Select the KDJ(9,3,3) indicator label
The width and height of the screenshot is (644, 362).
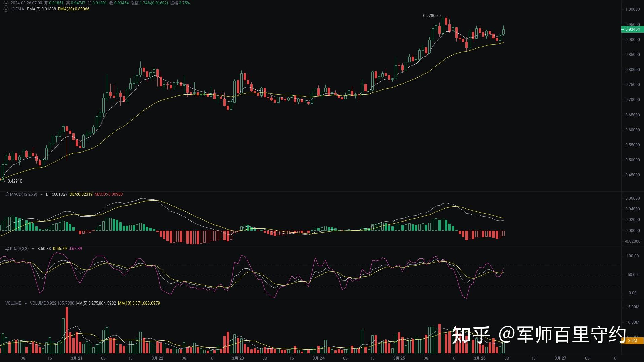[19, 249]
